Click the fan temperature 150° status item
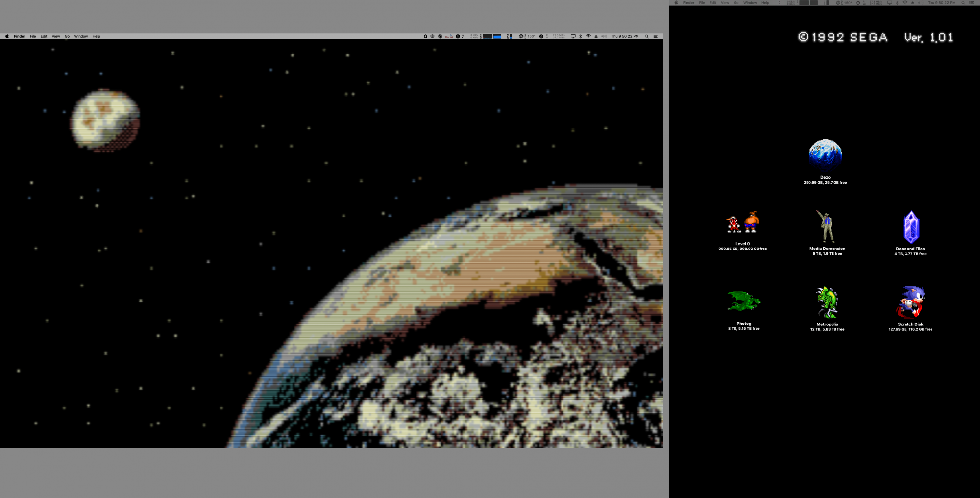 528,36
